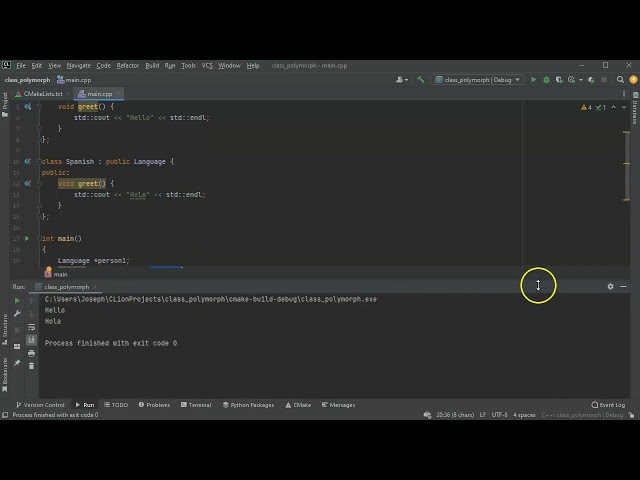Open the editor tabs three-dot menu

click(624, 94)
